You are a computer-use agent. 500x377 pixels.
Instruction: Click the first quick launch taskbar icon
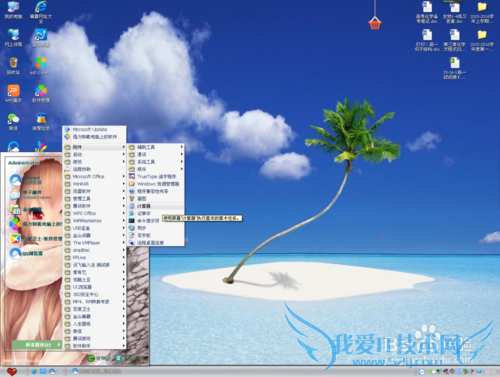point(34,371)
